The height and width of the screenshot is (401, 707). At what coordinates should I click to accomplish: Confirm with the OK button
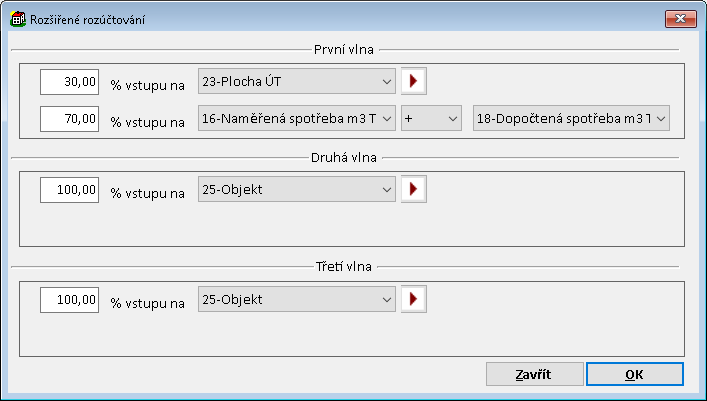pos(634,373)
